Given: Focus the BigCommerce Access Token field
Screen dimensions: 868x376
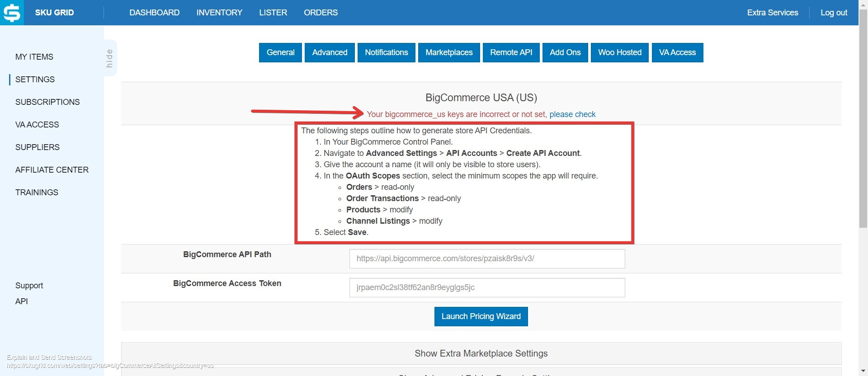Looking at the screenshot, I should 487,287.
